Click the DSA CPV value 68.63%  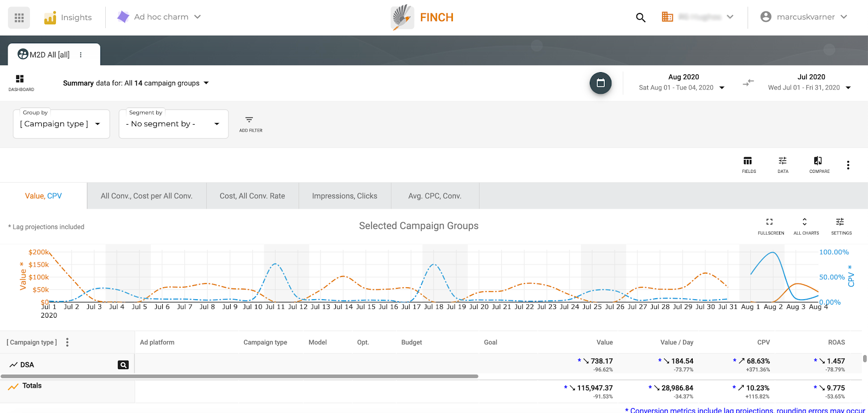coord(758,361)
